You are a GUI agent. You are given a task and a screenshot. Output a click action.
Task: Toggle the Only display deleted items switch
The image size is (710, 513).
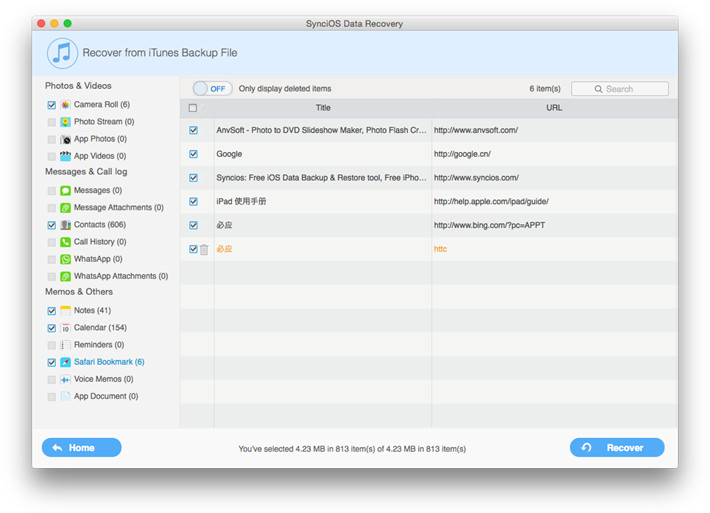click(212, 89)
